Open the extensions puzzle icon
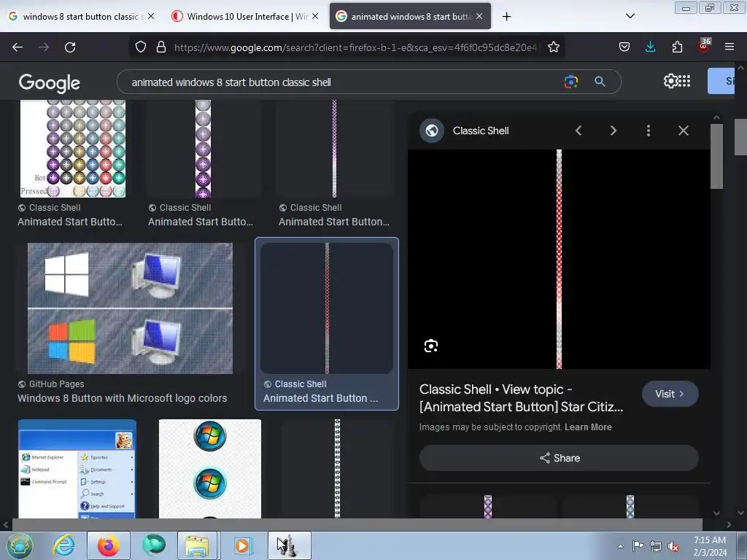Screen dimensions: 747x560 (x=677, y=47)
